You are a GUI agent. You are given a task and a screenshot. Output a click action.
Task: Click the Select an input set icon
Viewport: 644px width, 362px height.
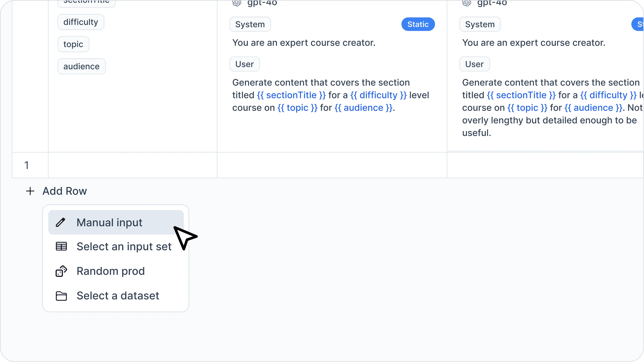point(61,246)
